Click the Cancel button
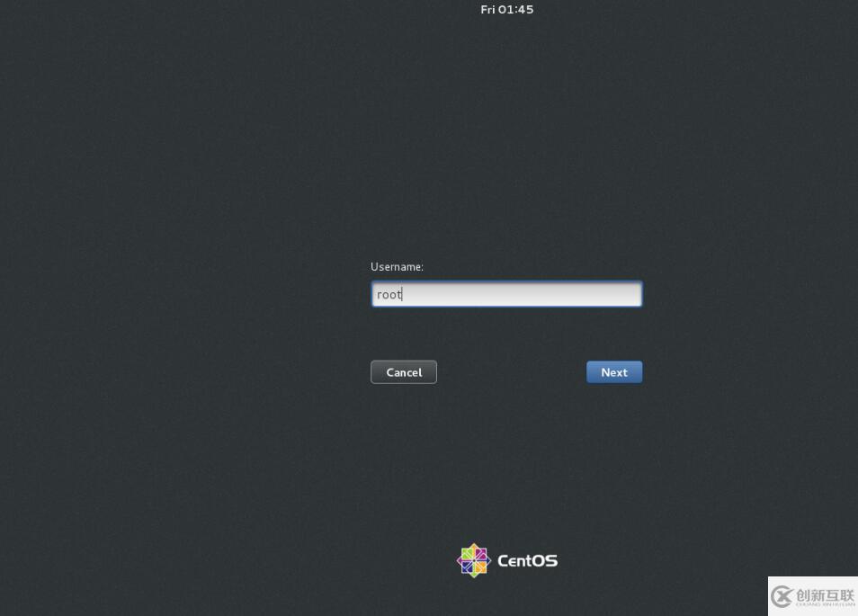This screenshot has height=616, width=858. click(x=403, y=372)
